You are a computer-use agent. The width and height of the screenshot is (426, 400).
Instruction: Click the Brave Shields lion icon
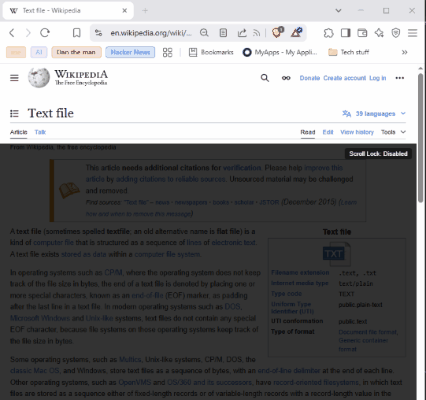click(x=277, y=32)
